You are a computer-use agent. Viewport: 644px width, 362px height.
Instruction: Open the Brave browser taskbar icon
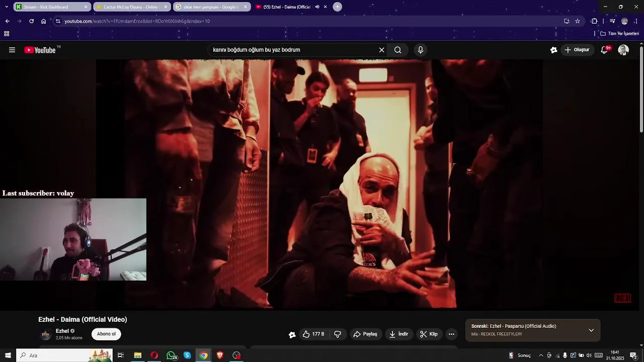pos(220,355)
